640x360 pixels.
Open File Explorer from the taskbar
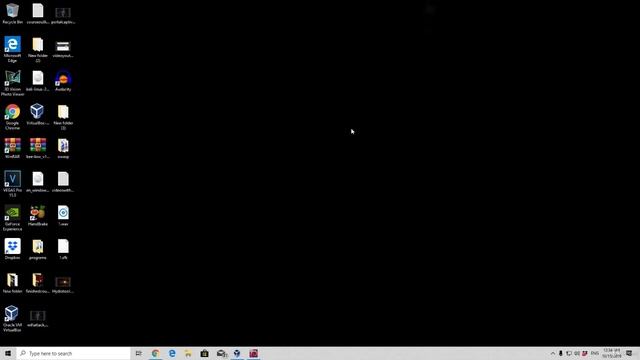tap(188, 353)
